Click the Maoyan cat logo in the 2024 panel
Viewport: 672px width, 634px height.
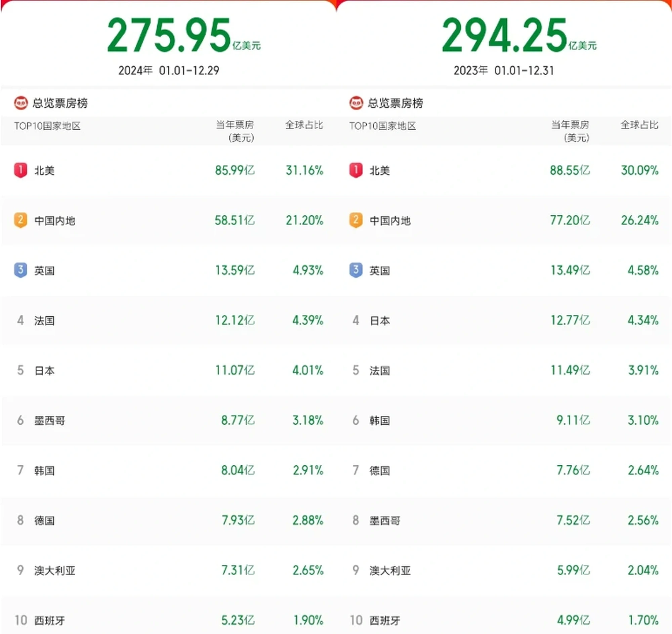tap(20, 103)
